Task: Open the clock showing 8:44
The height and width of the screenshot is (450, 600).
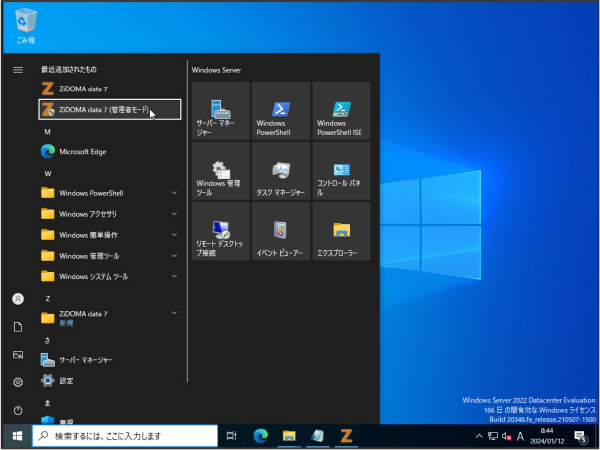Action: (x=547, y=436)
